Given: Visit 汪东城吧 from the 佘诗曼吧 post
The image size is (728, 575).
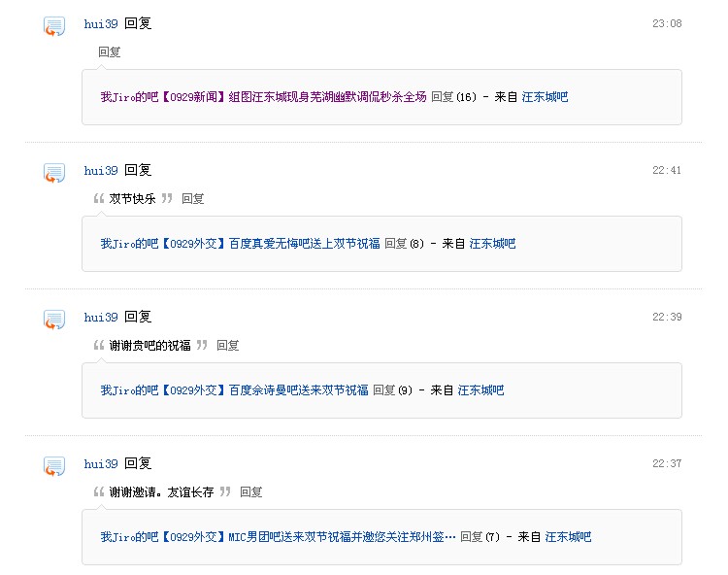Looking at the screenshot, I should [x=480, y=390].
